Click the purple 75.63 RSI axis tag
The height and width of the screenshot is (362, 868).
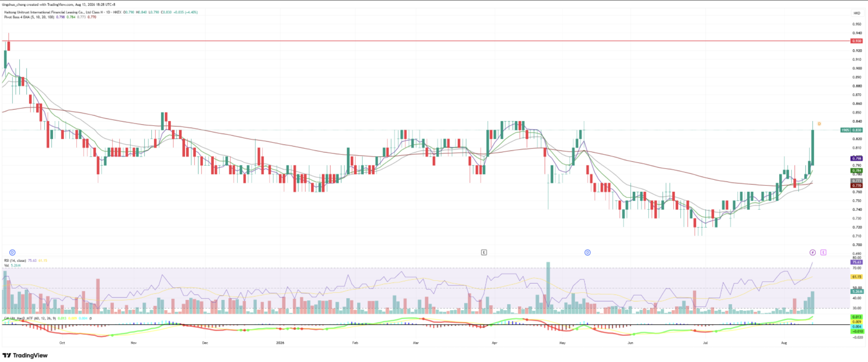856,262
